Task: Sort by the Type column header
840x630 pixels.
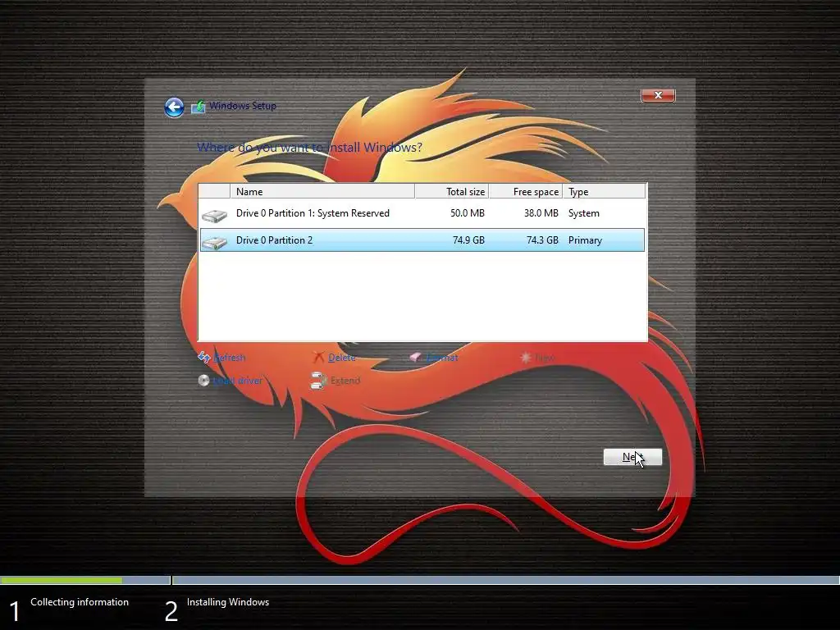Action: pos(604,191)
